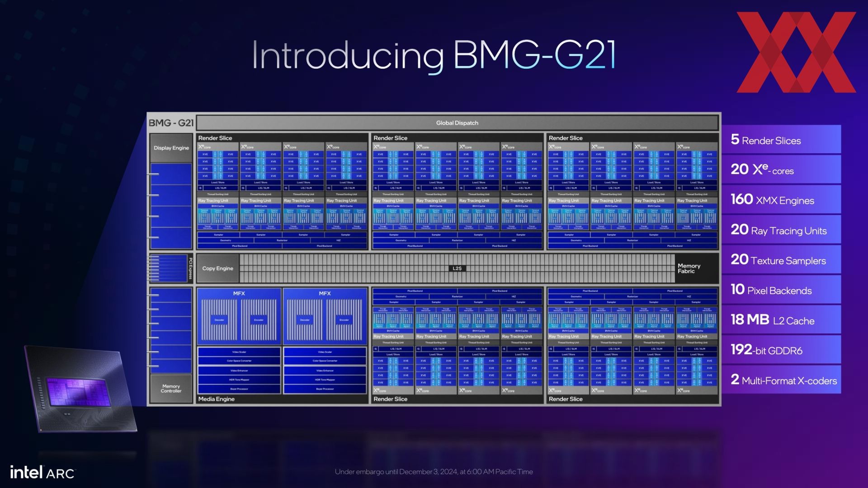Select the GPU chip package render

point(80,389)
